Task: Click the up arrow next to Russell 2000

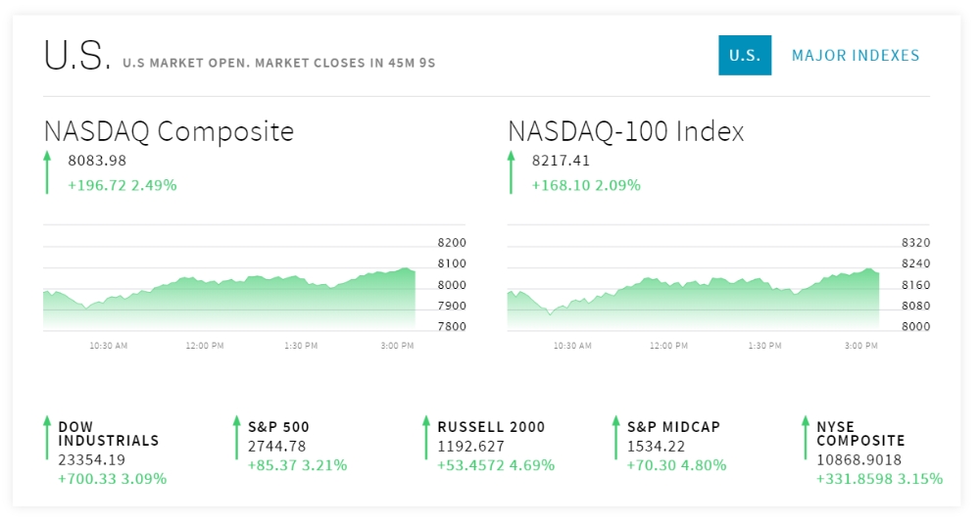Action: [426, 438]
